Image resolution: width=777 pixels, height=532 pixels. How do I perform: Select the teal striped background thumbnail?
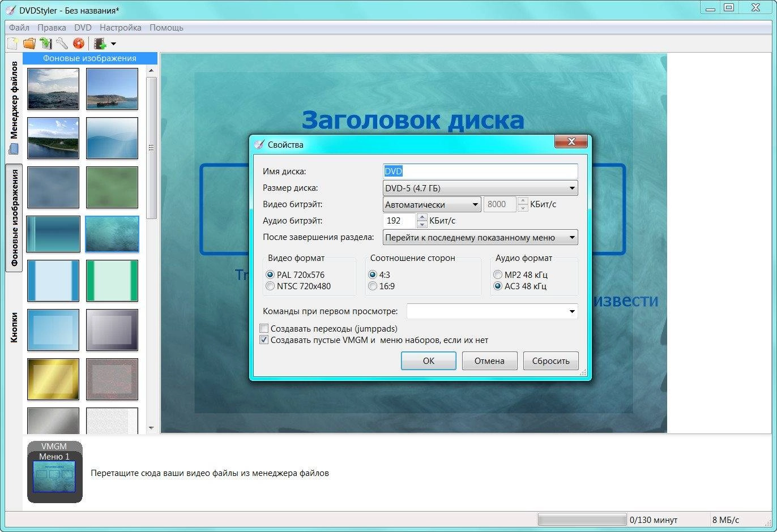click(x=53, y=234)
